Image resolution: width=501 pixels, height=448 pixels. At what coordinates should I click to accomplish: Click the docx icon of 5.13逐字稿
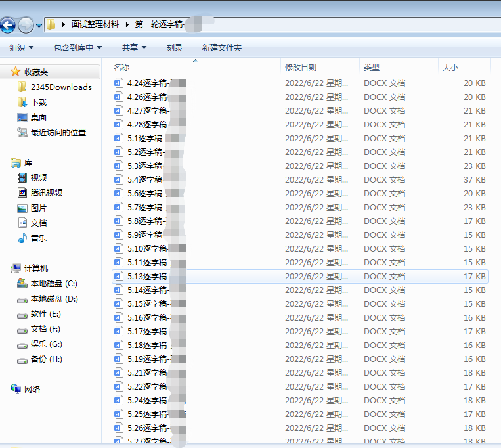coord(118,276)
